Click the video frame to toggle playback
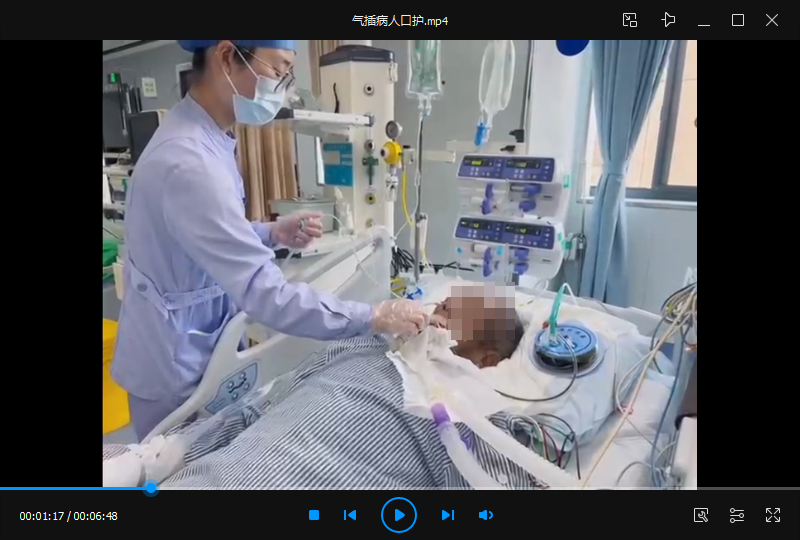This screenshot has width=800, height=540. click(399, 263)
